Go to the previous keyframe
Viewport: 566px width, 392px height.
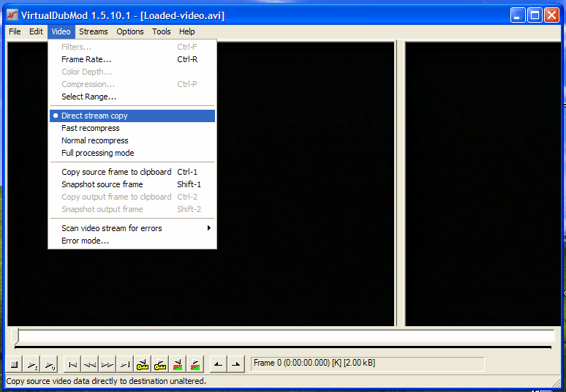143,364
